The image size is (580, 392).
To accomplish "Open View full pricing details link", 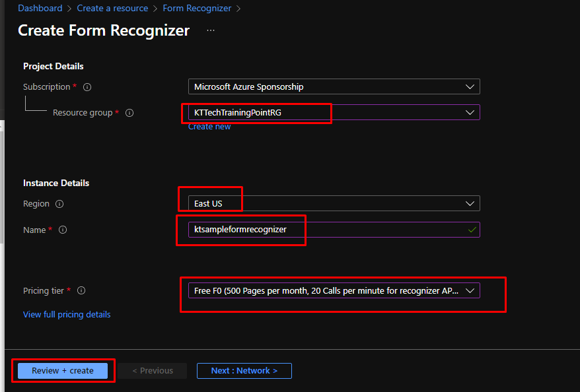I will click(x=67, y=315).
